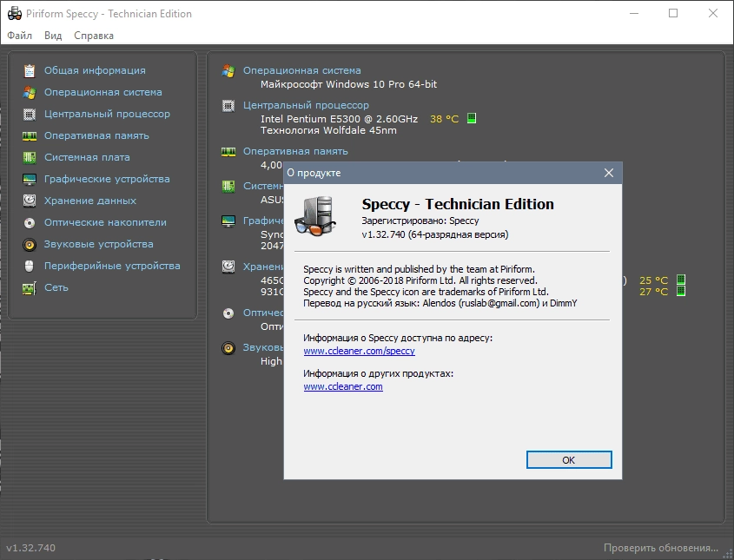Click the network card icon in sidebar
Viewport: 734px width, 560px height.
(30, 287)
